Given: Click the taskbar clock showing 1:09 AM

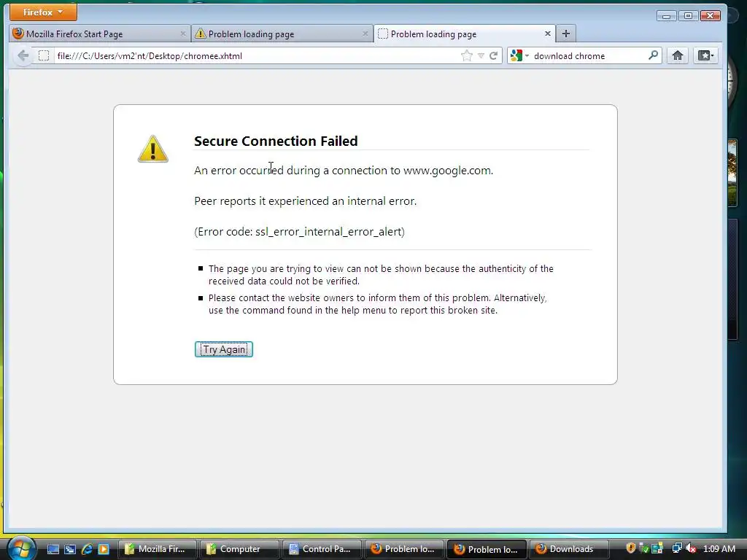Looking at the screenshot, I should point(719,549).
